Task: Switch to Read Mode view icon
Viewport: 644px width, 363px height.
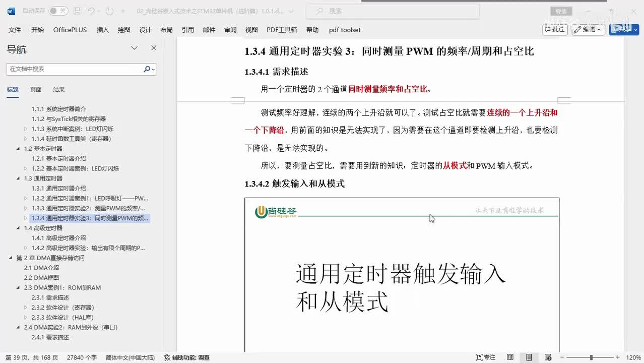Action: (x=510, y=357)
